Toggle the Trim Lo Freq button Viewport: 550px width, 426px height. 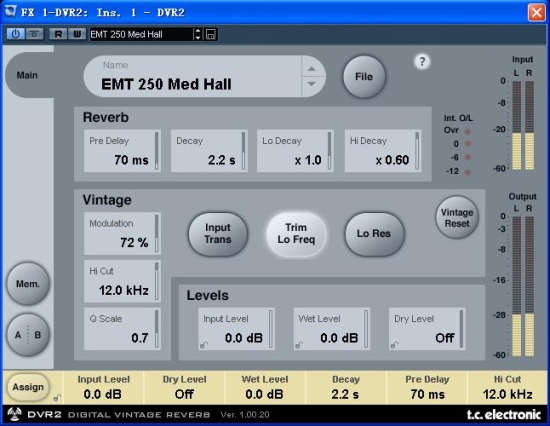pos(296,234)
